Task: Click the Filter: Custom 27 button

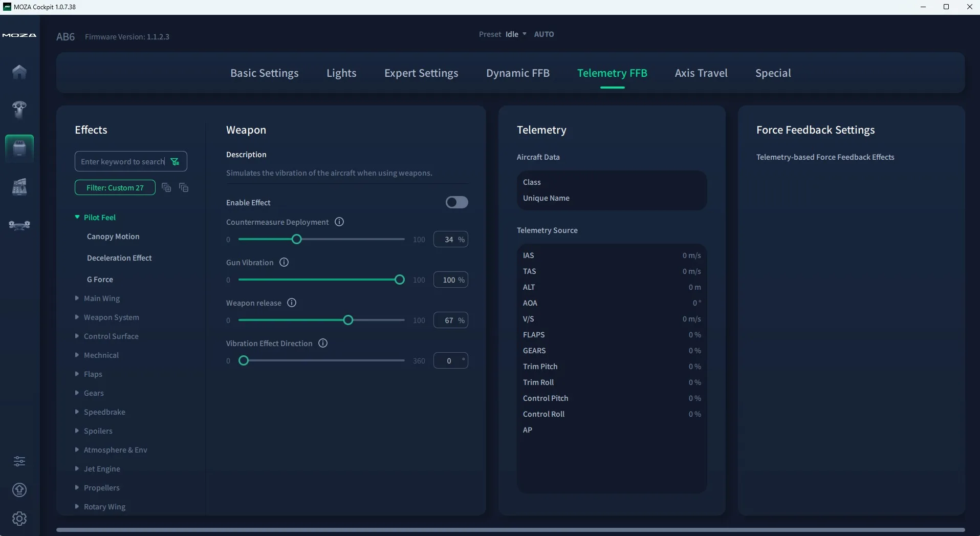Action: [115, 188]
